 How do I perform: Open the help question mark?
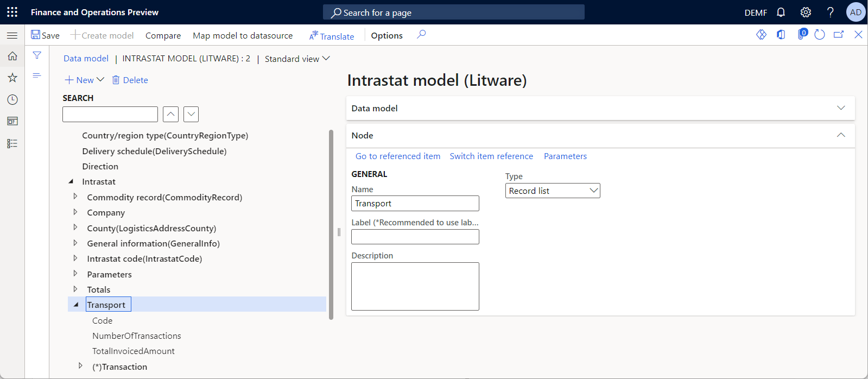pyautogui.click(x=831, y=12)
